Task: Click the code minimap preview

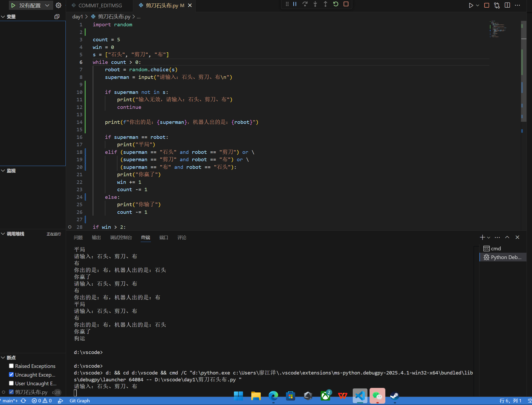Action: [498, 29]
